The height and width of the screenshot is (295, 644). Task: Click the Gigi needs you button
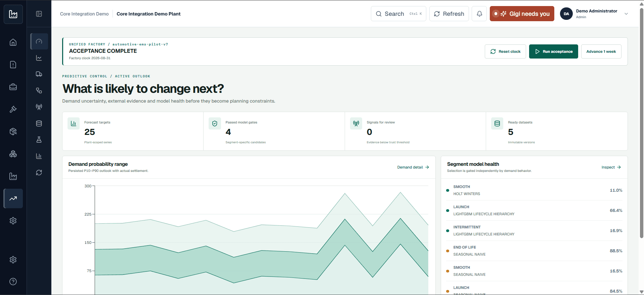pyautogui.click(x=522, y=14)
